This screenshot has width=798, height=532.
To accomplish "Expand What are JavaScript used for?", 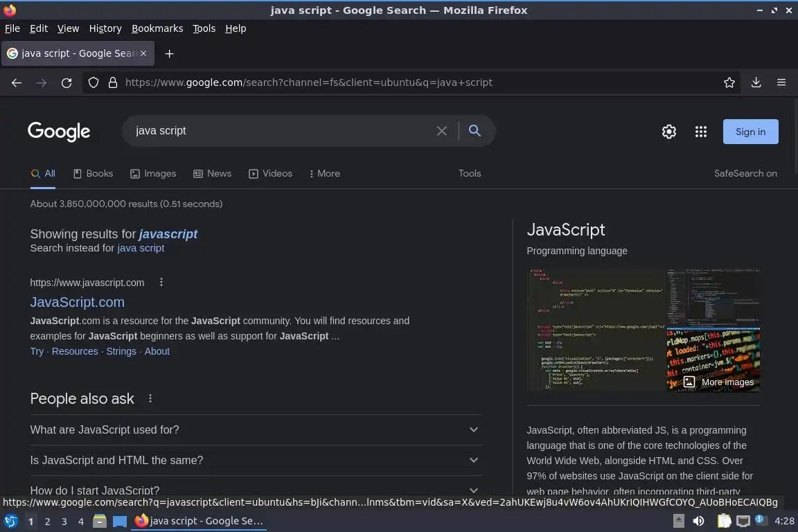I will (x=256, y=429).
